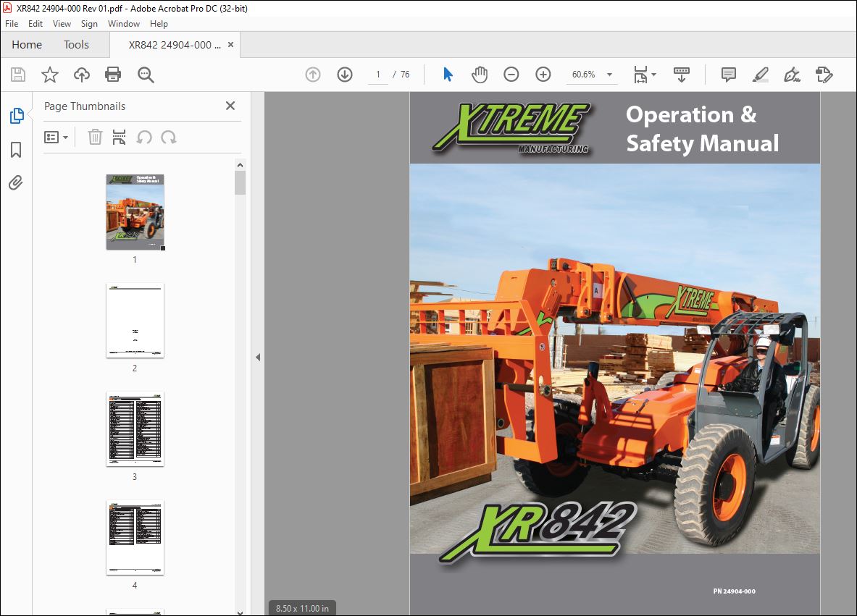Rotate page counterclockwise

[x=144, y=137]
